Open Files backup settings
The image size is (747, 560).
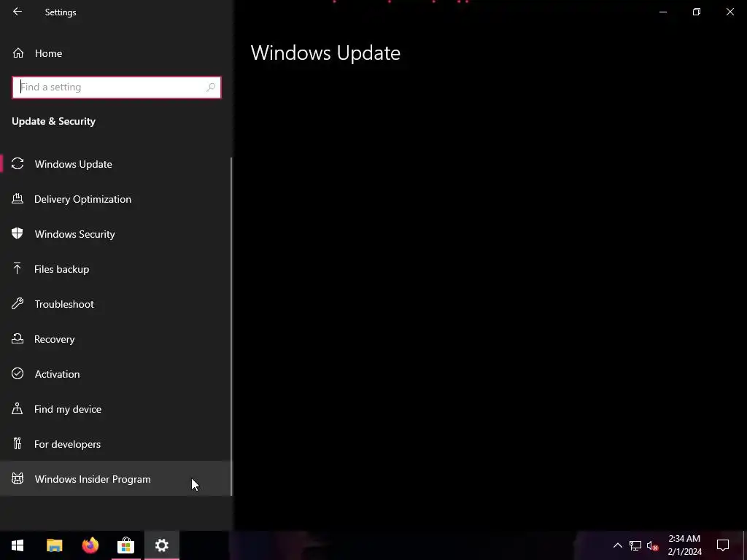pyautogui.click(x=116, y=269)
